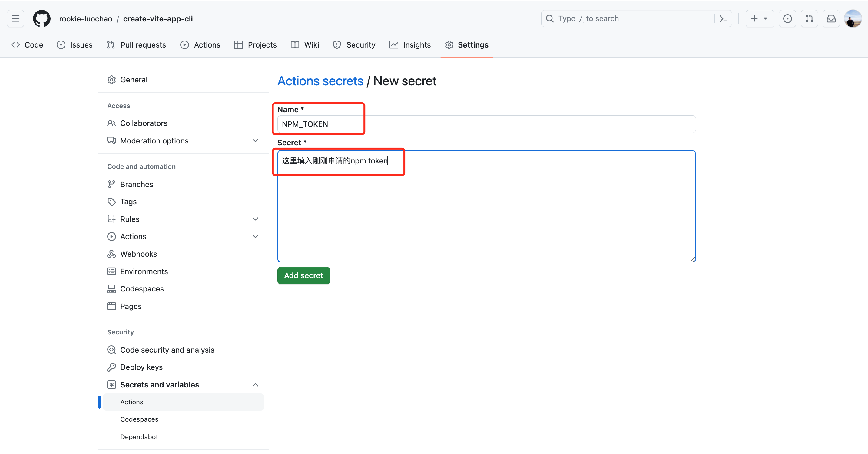Viewport: 868px width, 454px height.
Task: Open Pages settings
Action: 184,307
